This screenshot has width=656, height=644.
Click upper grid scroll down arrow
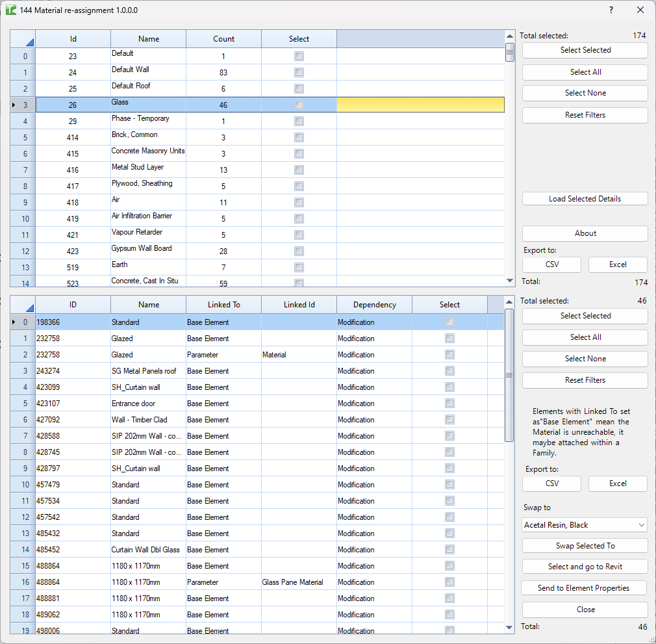click(509, 280)
